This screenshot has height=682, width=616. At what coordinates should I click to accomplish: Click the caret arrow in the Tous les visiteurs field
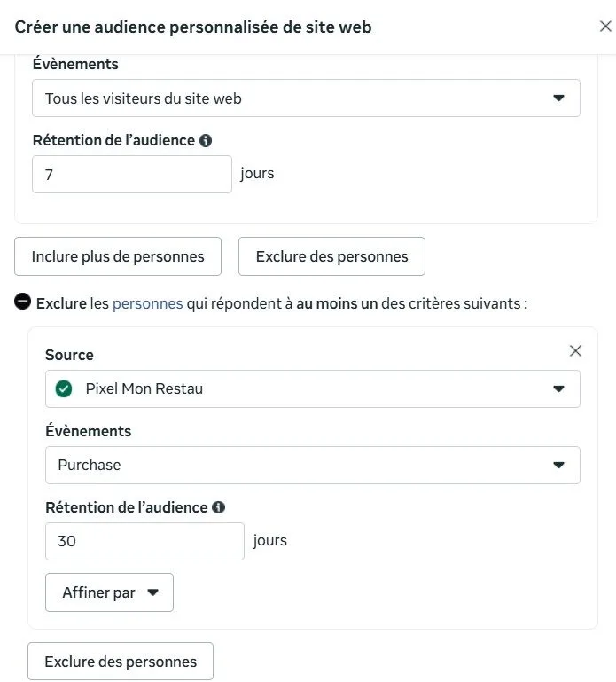[558, 98]
